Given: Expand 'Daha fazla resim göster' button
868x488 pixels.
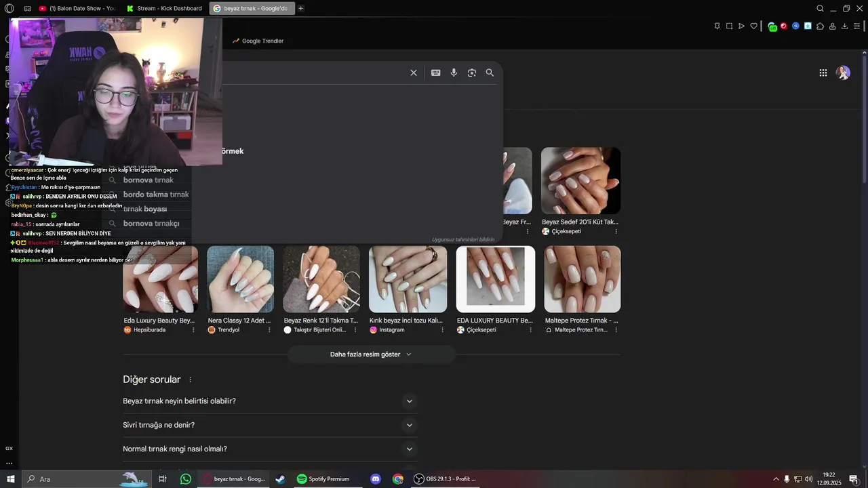Looking at the screenshot, I should [371, 354].
